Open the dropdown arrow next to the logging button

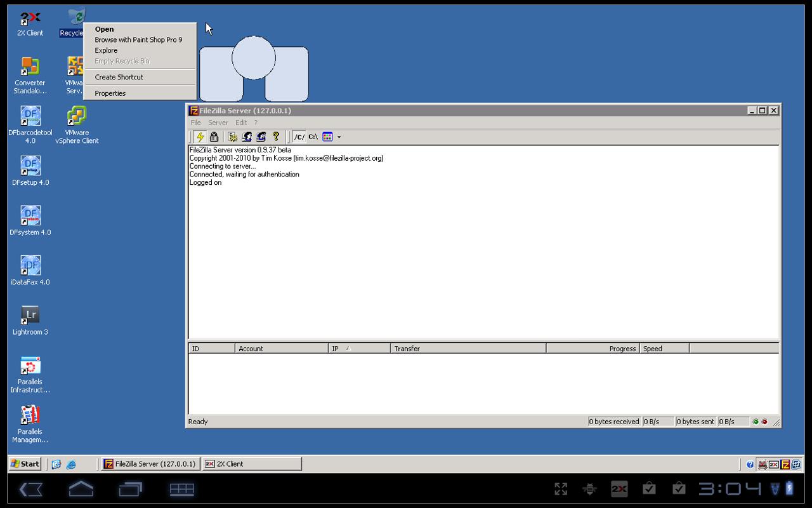point(339,137)
